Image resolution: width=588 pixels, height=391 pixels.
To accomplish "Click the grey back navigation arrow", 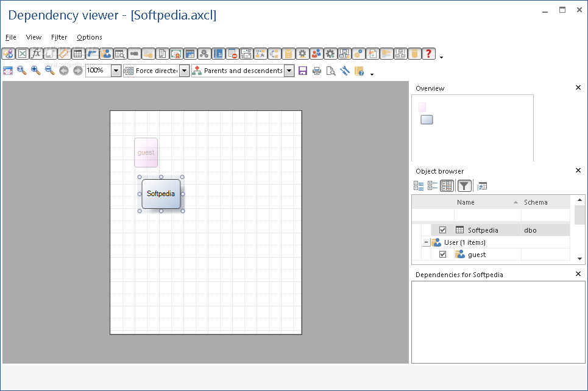I will point(64,71).
